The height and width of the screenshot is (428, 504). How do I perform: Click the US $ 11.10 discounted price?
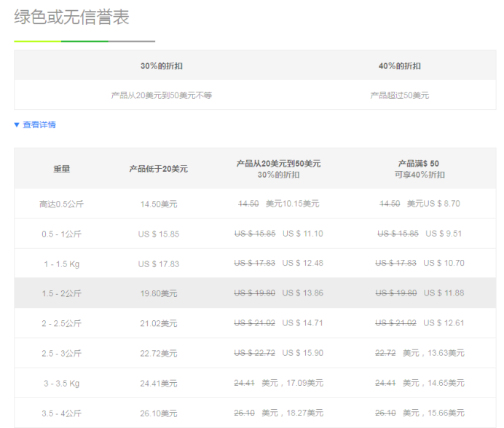pos(303,234)
